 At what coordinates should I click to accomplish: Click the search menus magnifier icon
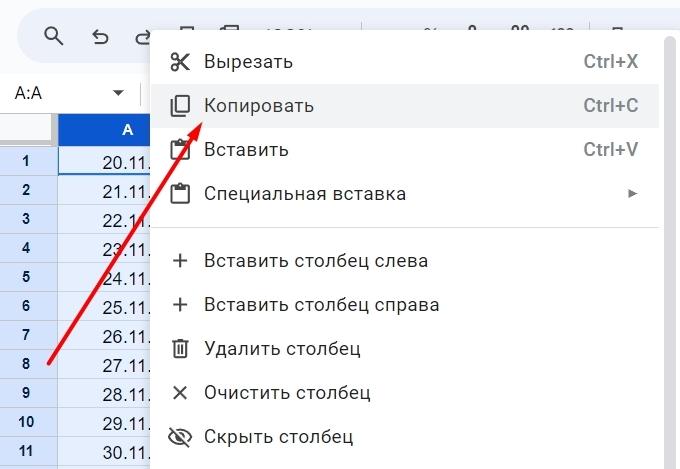coord(54,37)
